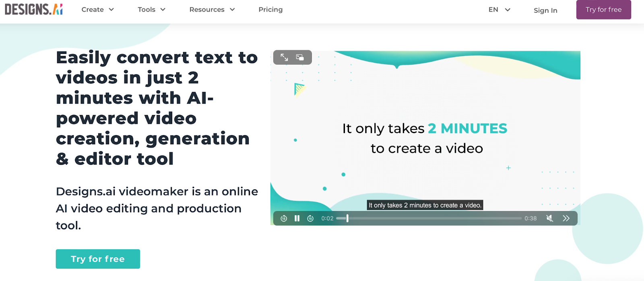Click the Sign In link
Viewport: 644px width, 281px height.
tap(545, 10)
